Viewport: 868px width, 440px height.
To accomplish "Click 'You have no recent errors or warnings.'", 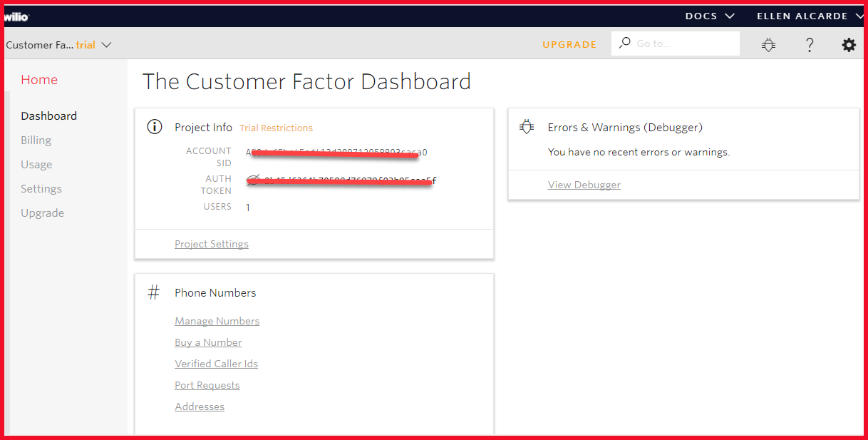I will (639, 152).
